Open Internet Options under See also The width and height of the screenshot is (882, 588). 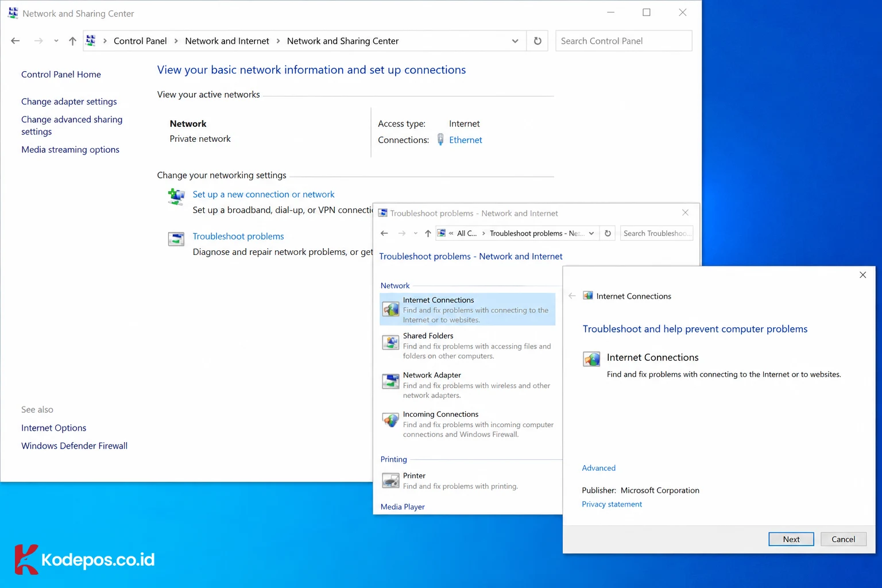point(53,428)
